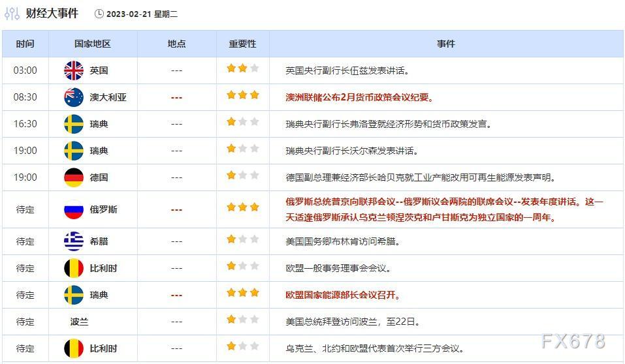Image resolution: width=625 pixels, height=364 pixels.
Task: Click the filter sliders icon beside 财经大事件
Action: point(11,14)
